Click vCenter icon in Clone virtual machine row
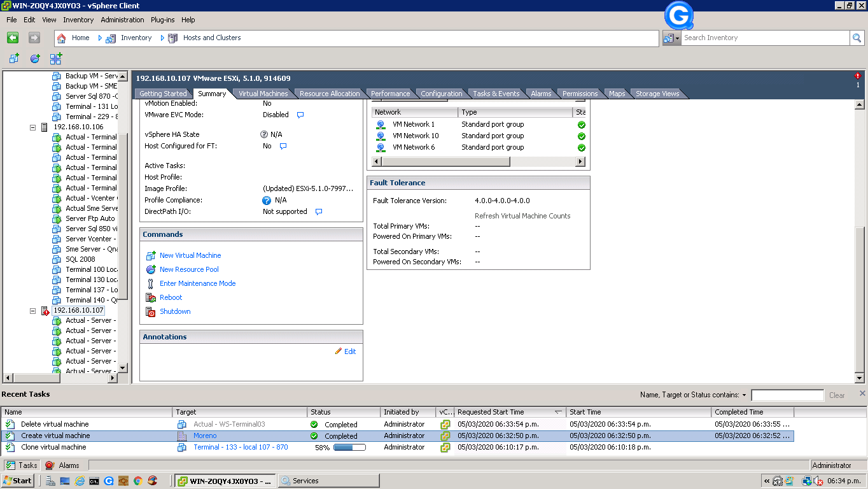This screenshot has height=489, width=868. pos(445,448)
